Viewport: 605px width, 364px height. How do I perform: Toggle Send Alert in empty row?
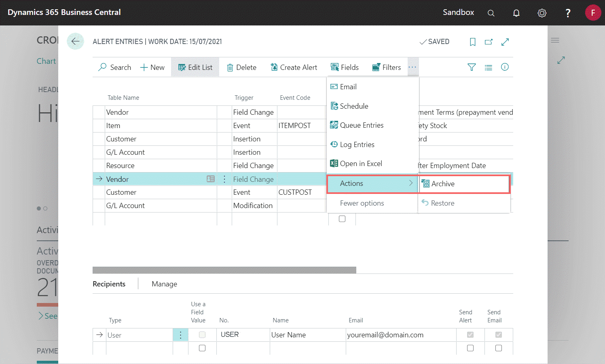[470, 348]
